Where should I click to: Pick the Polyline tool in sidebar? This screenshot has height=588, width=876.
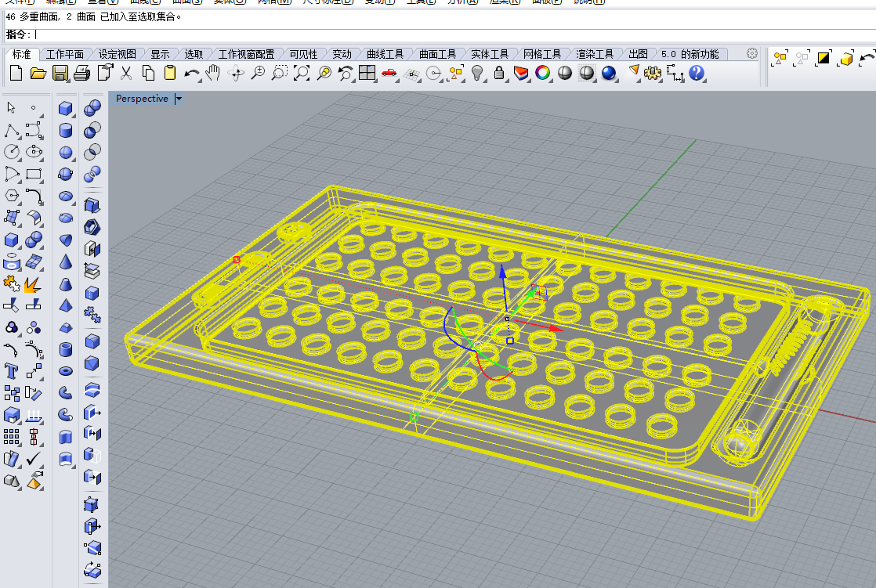coord(12,131)
